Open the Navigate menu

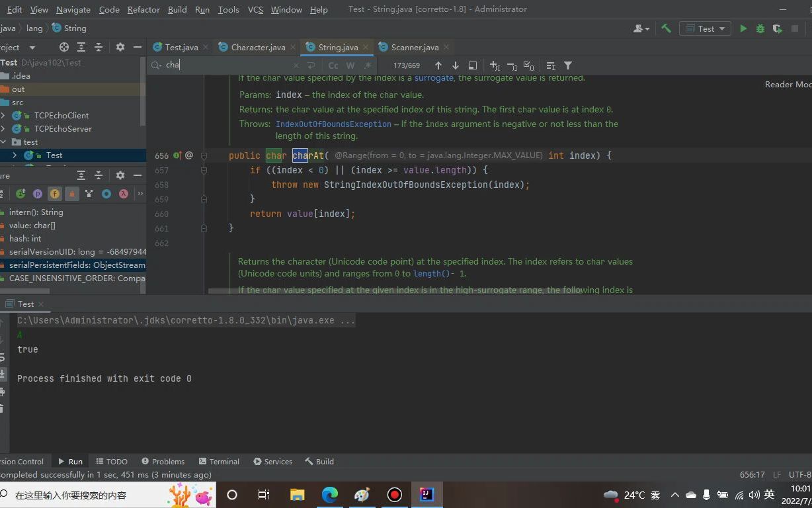click(x=73, y=9)
